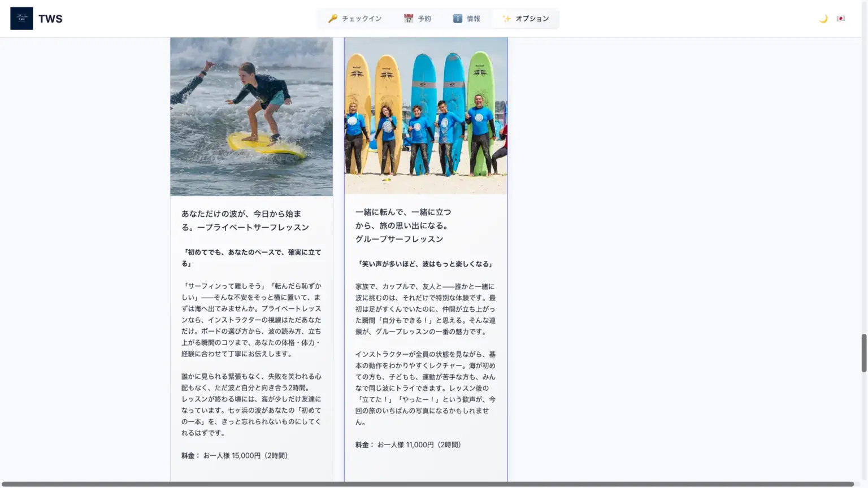Click the 15,000円 private lesson price

click(x=246, y=456)
